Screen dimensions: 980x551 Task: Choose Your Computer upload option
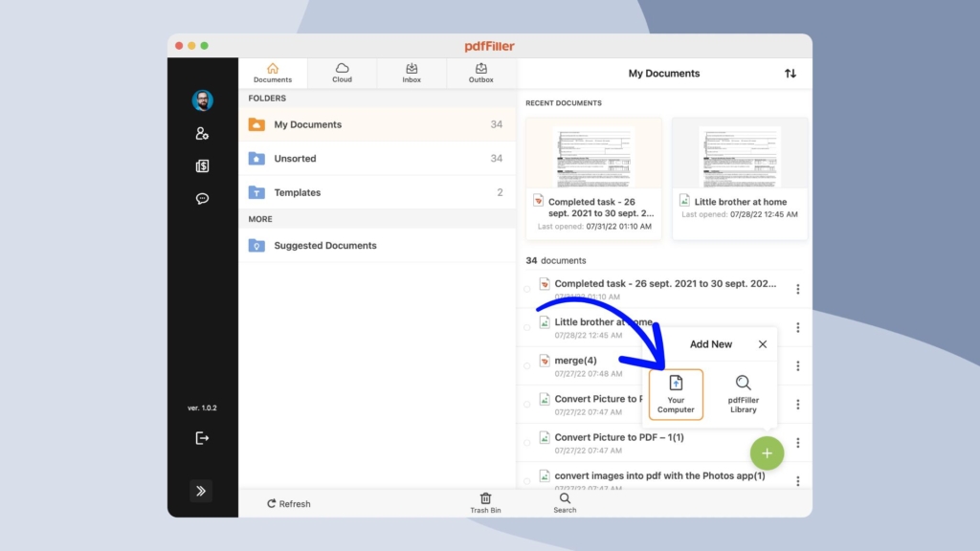pyautogui.click(x=676, y=394)
